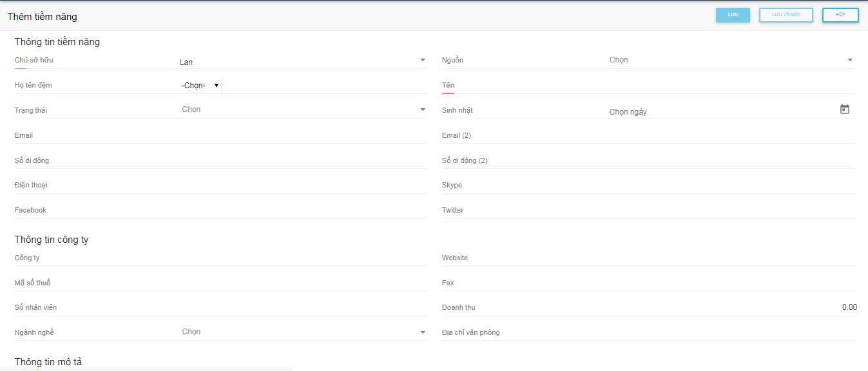Viewport: 868px width, 371px height.
Task: Focus the Facebook input field
Action: 303,211
